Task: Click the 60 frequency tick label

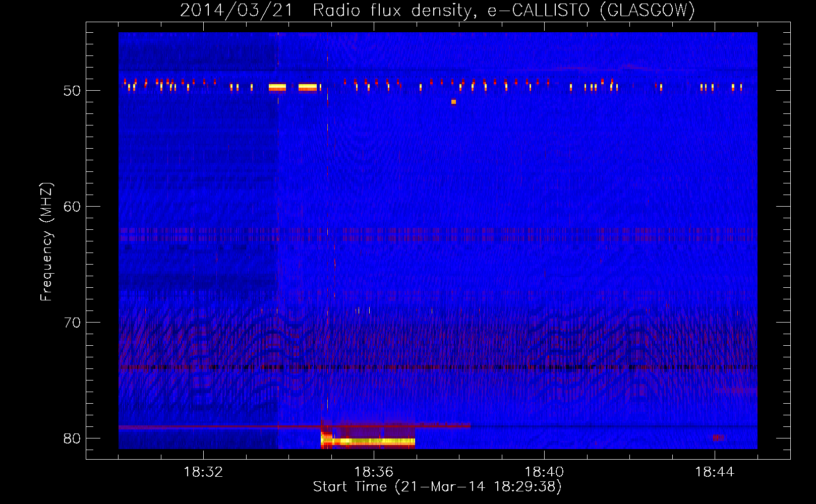Action: [x=72, y=207]
